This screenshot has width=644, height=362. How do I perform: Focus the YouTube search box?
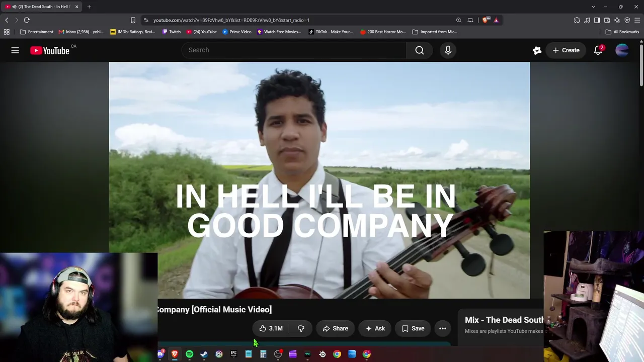click(294, 50)
